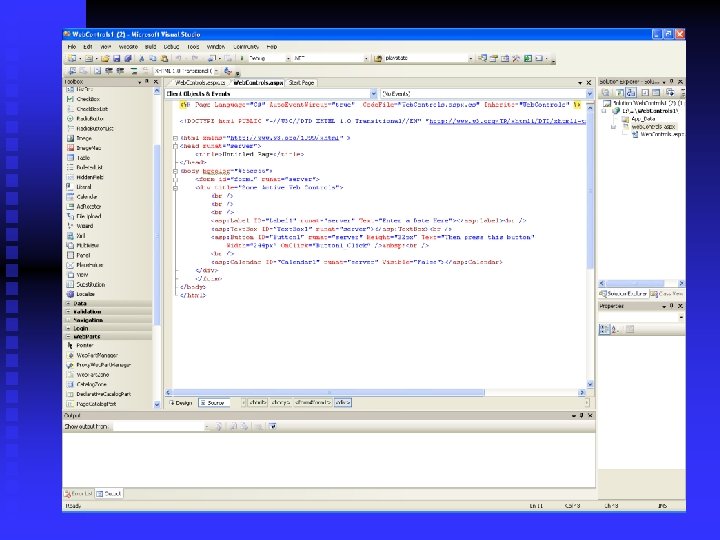Click the Start Debugging play icon
The image size is (720, 540).
point(242,58)
